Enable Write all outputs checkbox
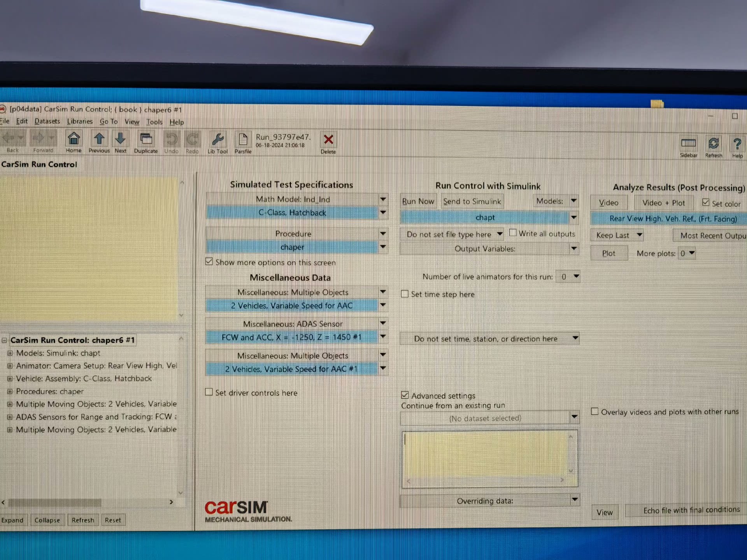The width and height of the screenshot is (747, 560). [x=513, y=233]
